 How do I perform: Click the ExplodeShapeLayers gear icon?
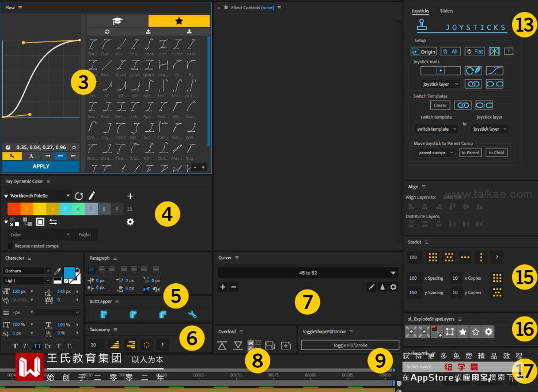pyautogui.click(x=488, y=332)
